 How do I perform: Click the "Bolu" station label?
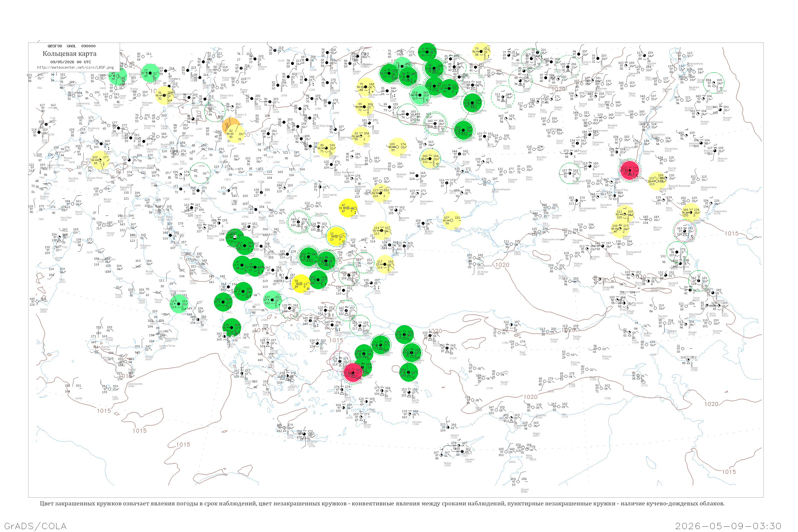click(x=435, y=344)
